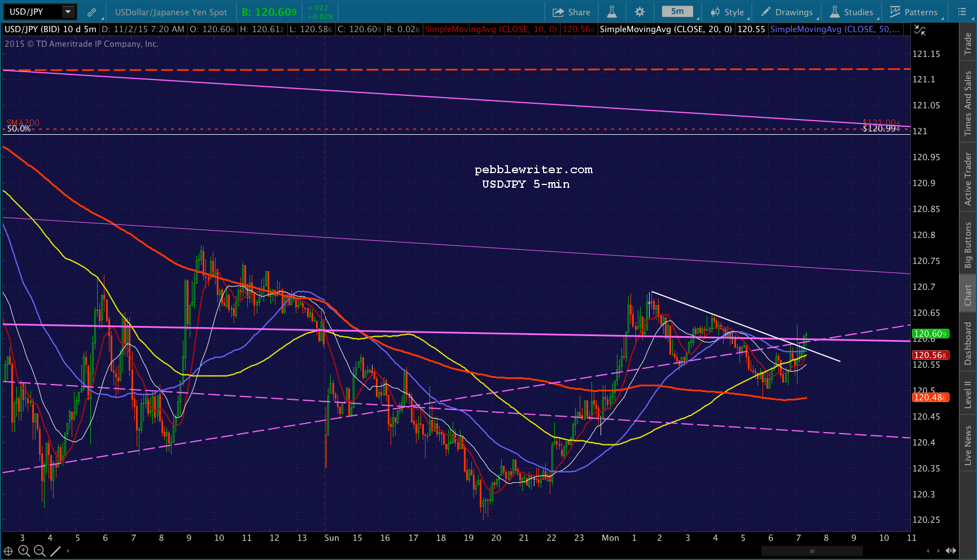The image size is (977, 560).
Task: Click the link symbol icon beside USD/JPY
Action: point(91,12)
